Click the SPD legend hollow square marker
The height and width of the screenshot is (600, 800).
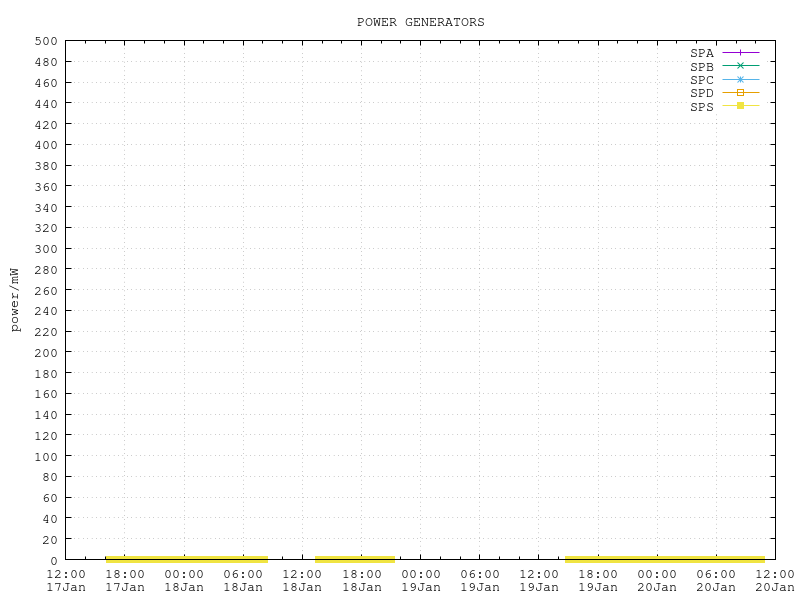740,92
